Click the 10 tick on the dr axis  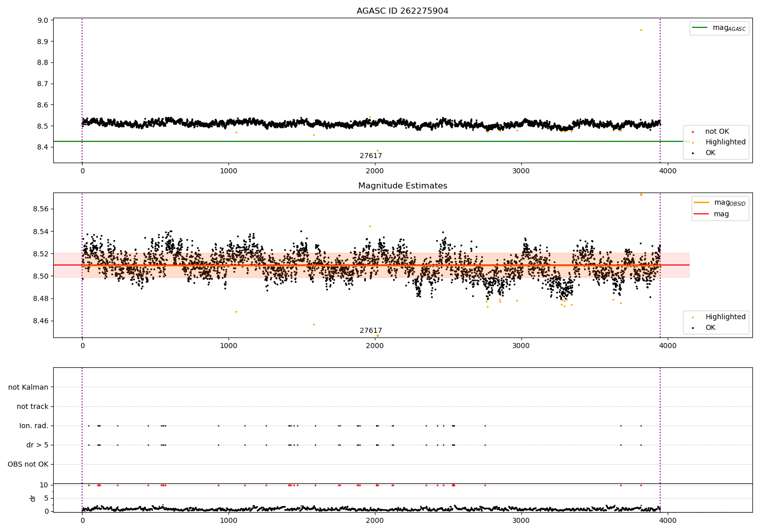point(44,485)
